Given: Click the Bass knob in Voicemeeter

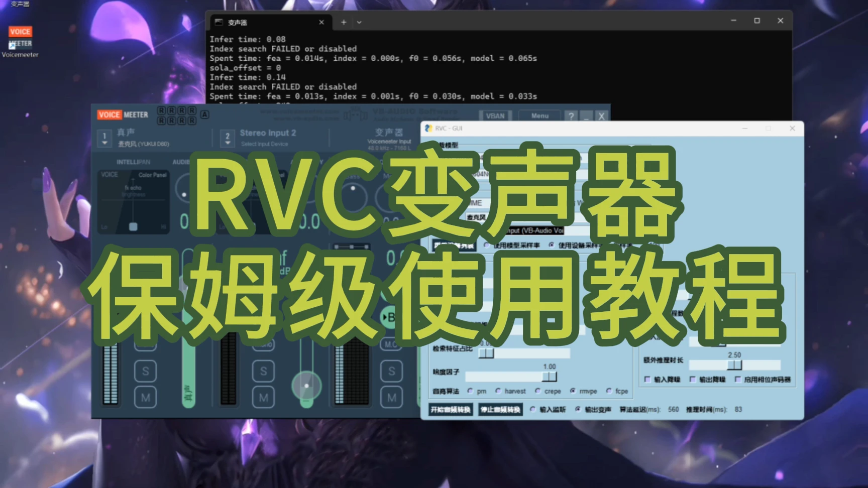Looking at the screenshot, I should pos(353,196).
